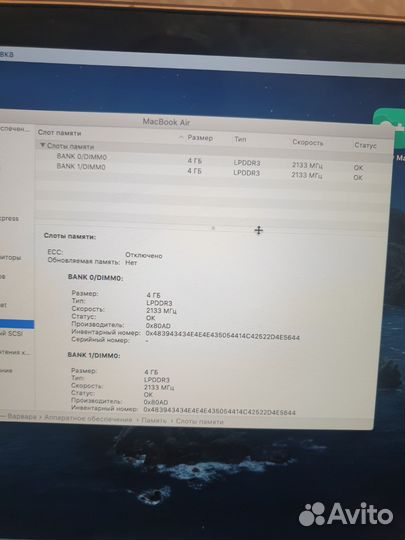
Task: Click Аппаратное обеспечение in the path bar
Action: pyautogui.click(x=88, y=419)
